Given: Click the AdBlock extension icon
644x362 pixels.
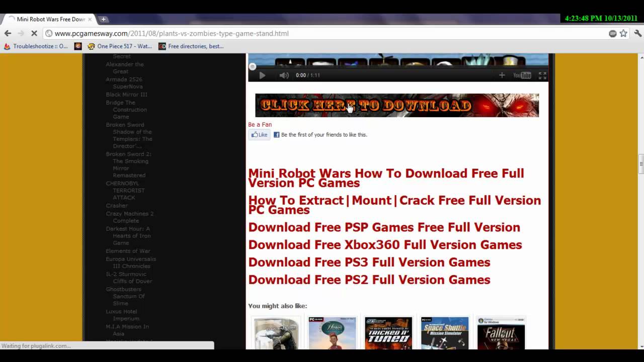Looking at the screenshot, I should tap(613, 33).
